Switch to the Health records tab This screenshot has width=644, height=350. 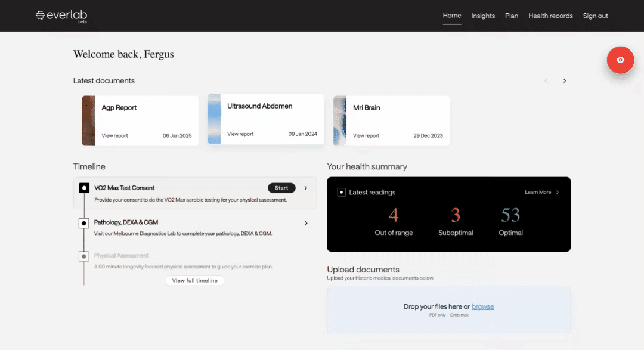coord(550,16)
